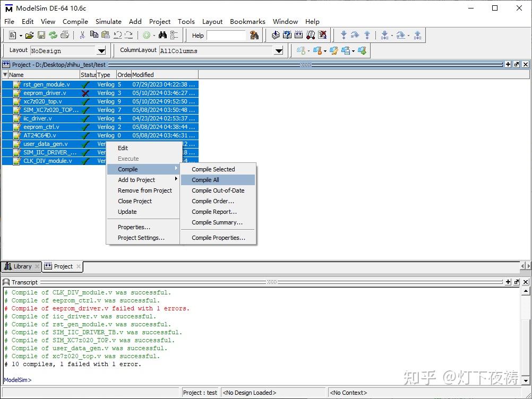Screen dimensions: 532x399
Task: Open the Simulate menu in menu bar
Action: 108,21
